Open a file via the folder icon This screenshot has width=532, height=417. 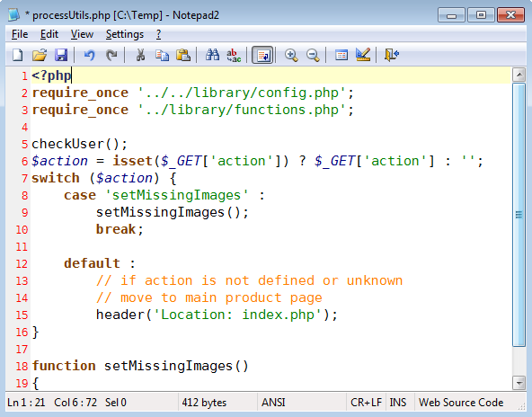point(40,55)
